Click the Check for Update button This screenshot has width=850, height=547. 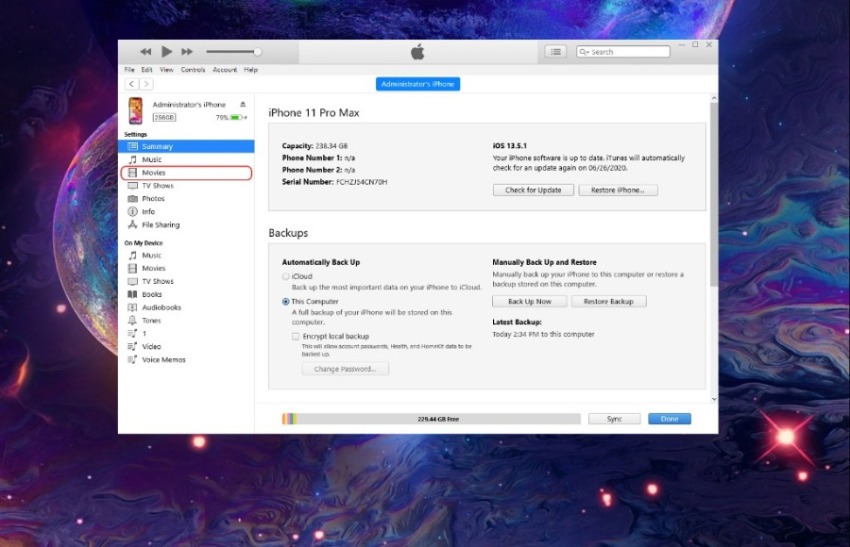533,190
